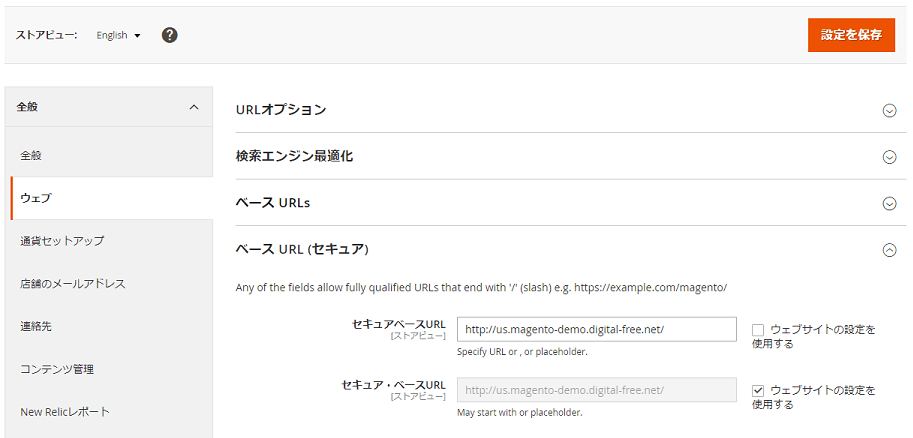This screenshot has width=913, height=438.
Task: Select the ウェブ sidebar tab
Action: click(36, 198)
